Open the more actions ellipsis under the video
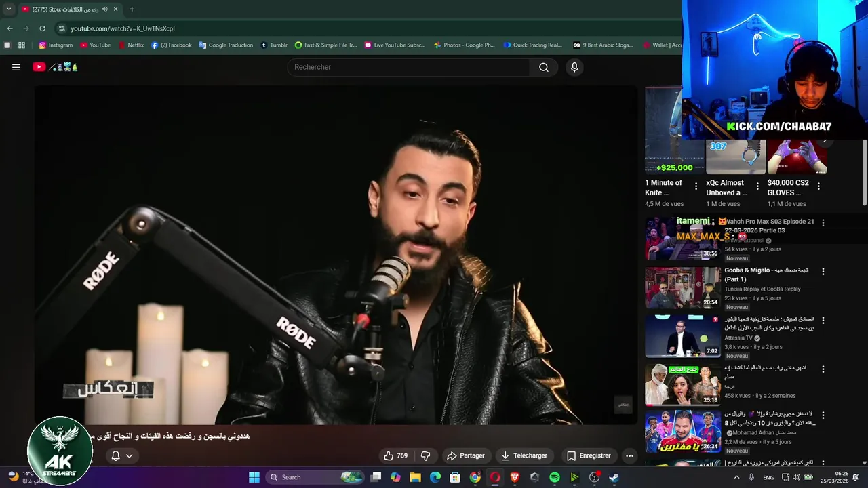868x488 pixels. [x=629, y=455]
